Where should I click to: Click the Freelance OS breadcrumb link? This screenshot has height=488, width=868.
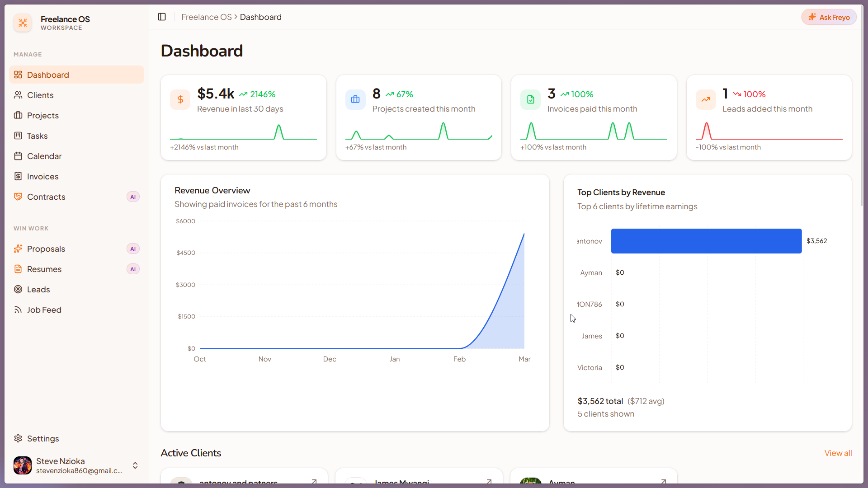pos(206,17)
